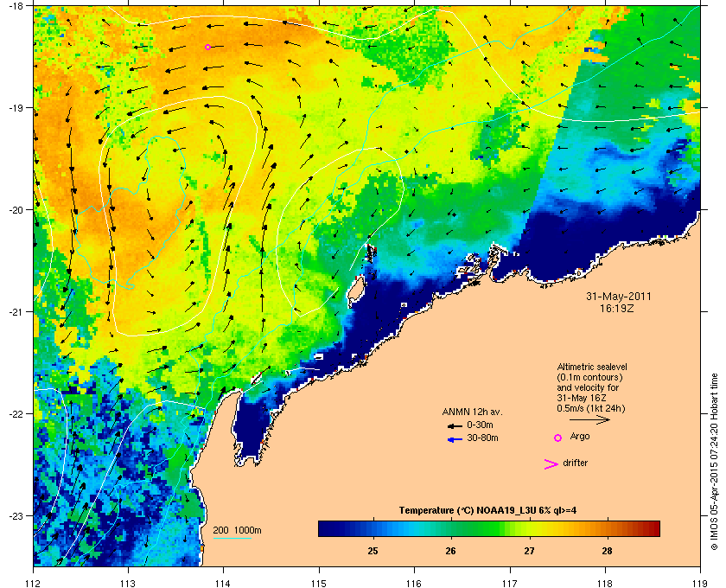Click colorbar tick label 27
The width and height of the screenshot is (726, 588).
click(529, 551)
